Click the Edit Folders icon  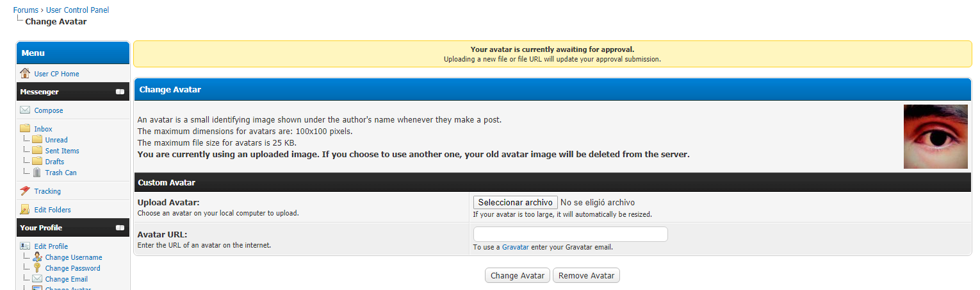[25, 210]
